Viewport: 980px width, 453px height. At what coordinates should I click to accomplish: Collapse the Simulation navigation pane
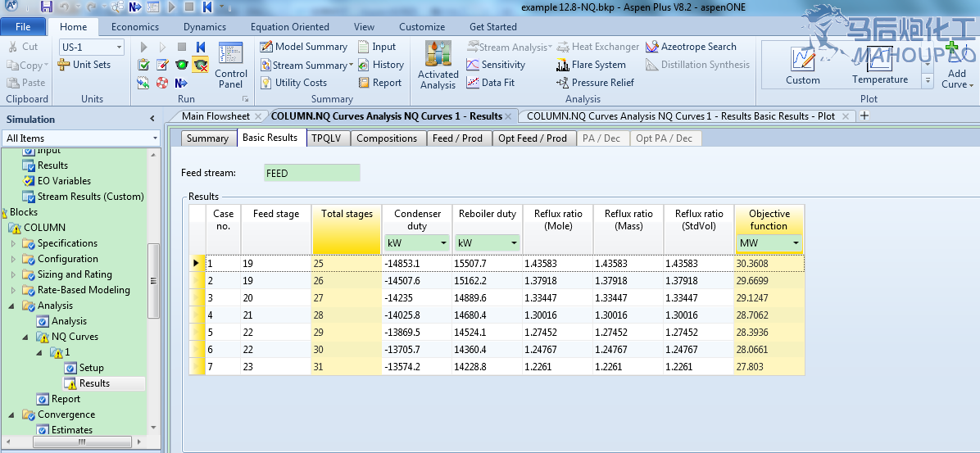click(152, 119)
